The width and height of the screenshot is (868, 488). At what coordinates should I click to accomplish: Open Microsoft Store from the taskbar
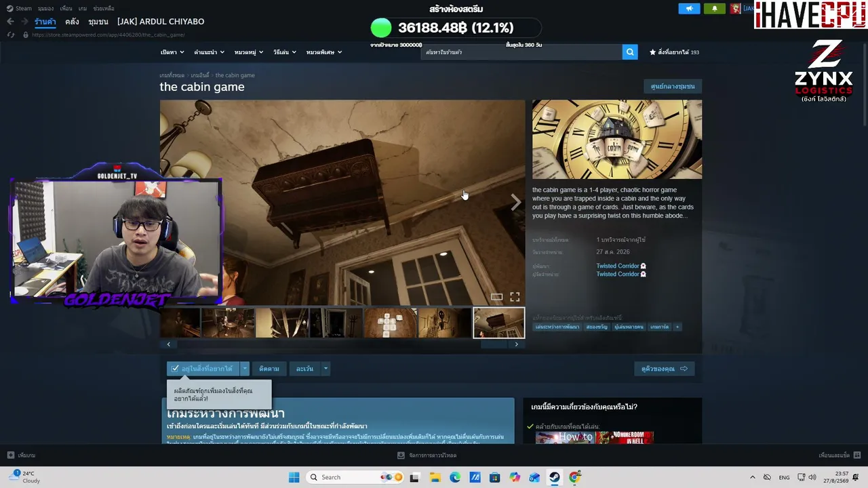coord(495,477)
